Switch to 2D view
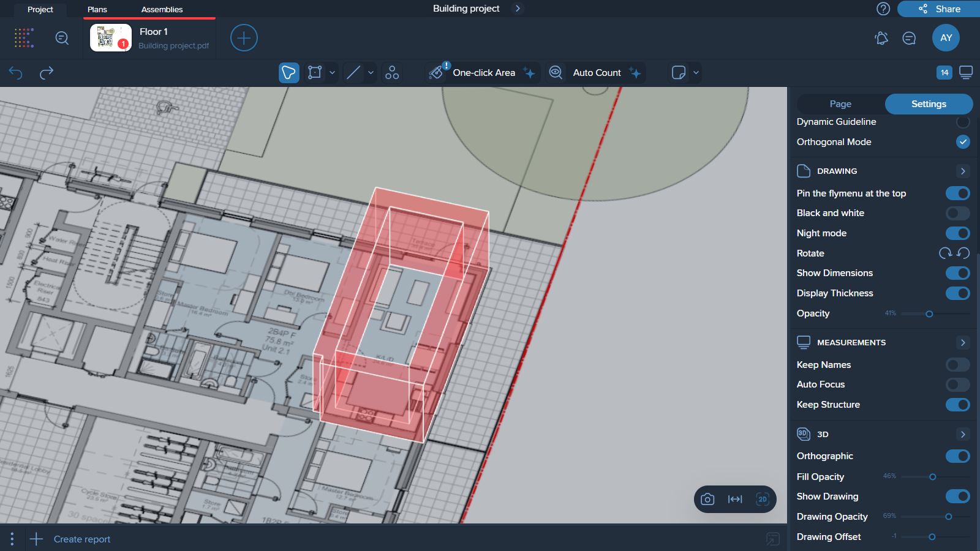This screenshot has width=980, height=551. 763,499
